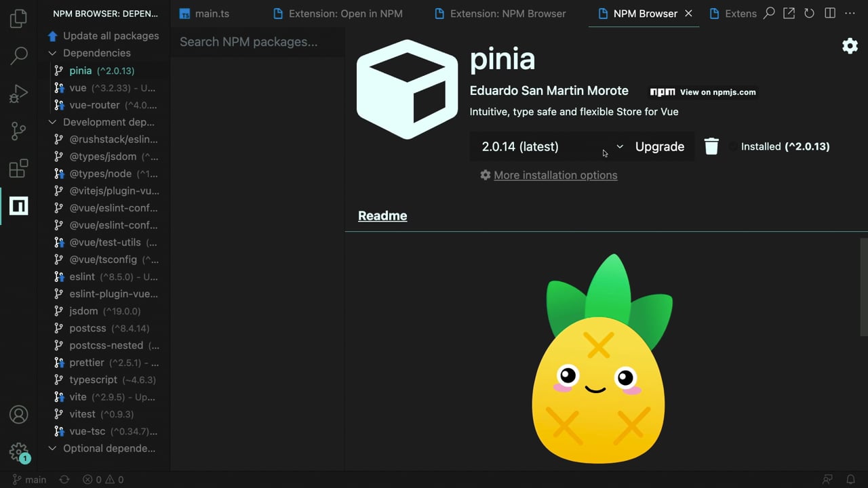Click the Upgrade button
Viewport: 868px width, 488px height.
click(660, 146)
